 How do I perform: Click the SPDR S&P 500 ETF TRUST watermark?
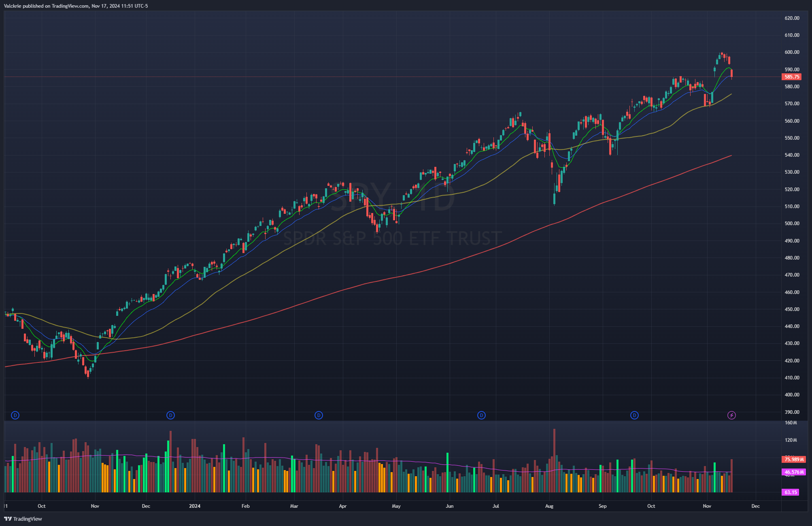click(392, 238)
